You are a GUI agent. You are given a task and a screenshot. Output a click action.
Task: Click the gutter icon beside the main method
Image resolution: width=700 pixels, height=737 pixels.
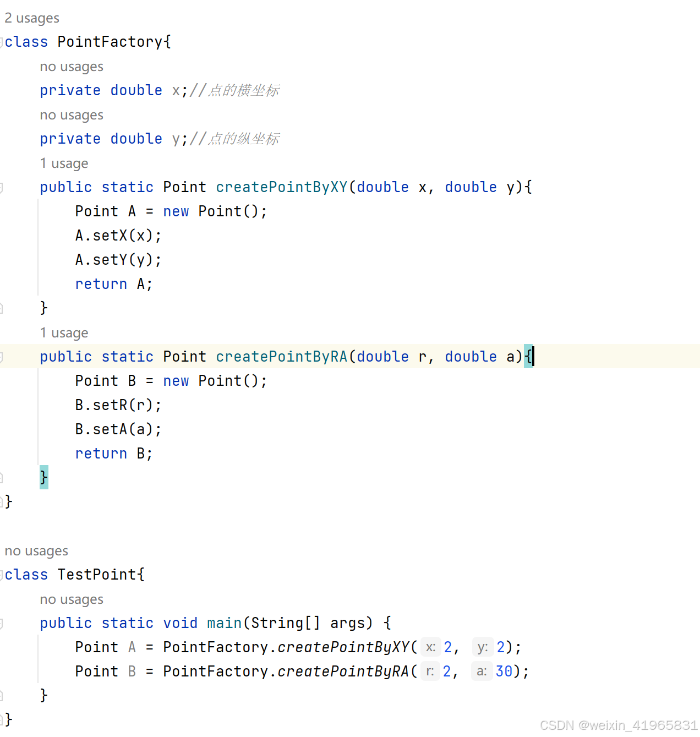click(2, 623)
